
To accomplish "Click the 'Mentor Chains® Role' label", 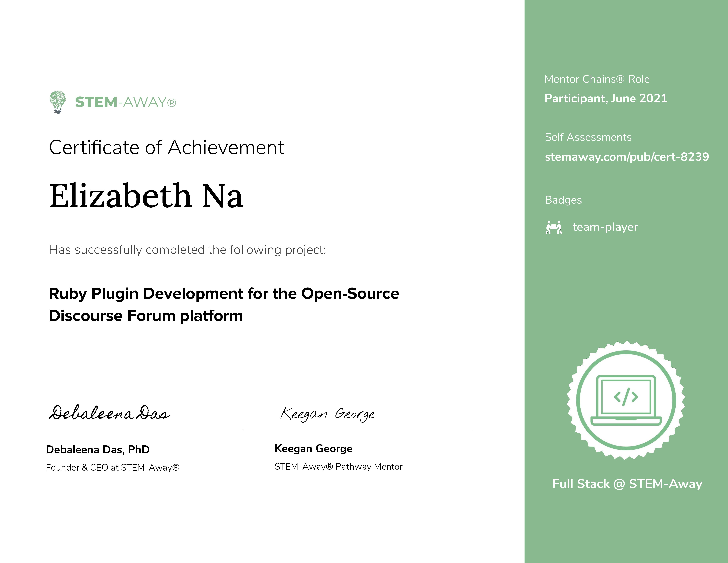I will 597,79.
